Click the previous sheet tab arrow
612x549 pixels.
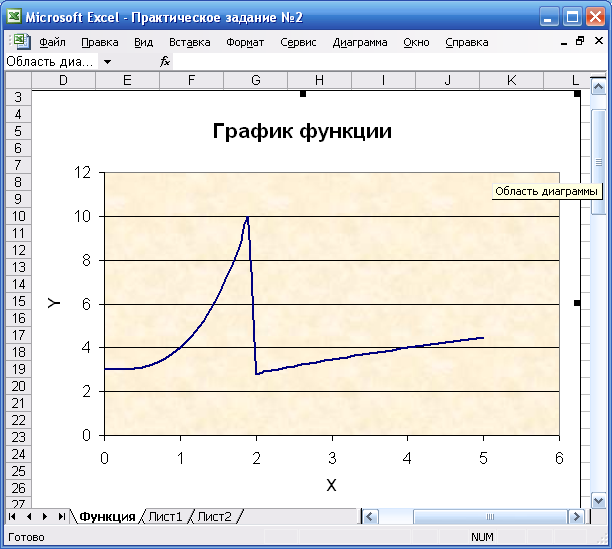(29, 517)
